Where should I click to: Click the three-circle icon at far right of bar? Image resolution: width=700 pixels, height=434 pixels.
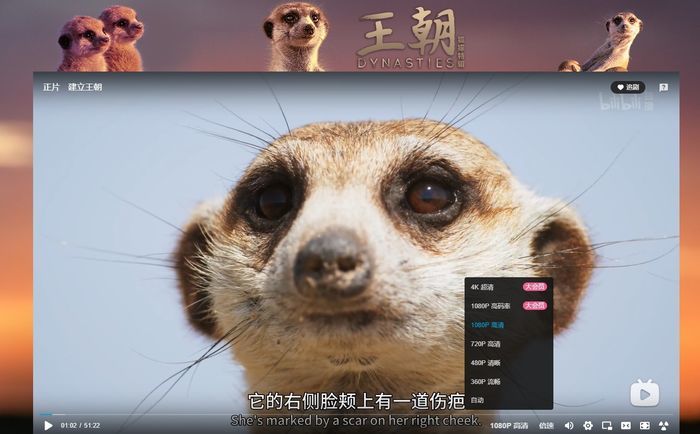click(x=664, y=426)
